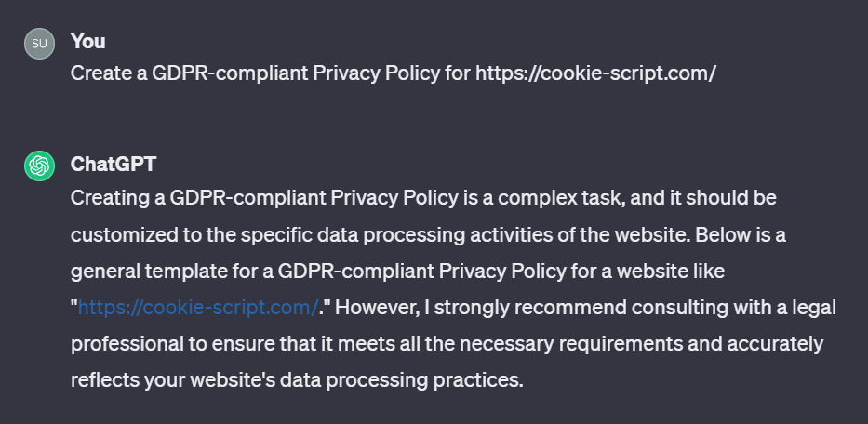Screen dimensions: 868x424
Task: Click the green ChatGPT logo avatar
Action: coord(39,166)
